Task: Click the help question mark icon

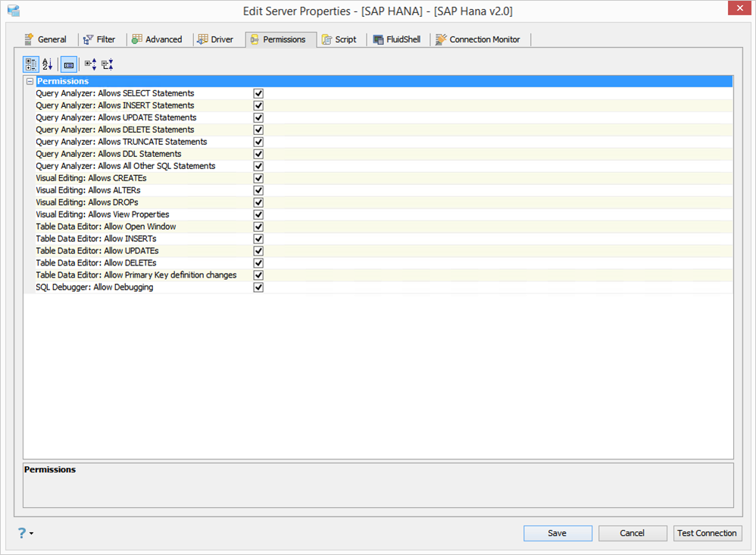Action: click(x=22, y=533)
